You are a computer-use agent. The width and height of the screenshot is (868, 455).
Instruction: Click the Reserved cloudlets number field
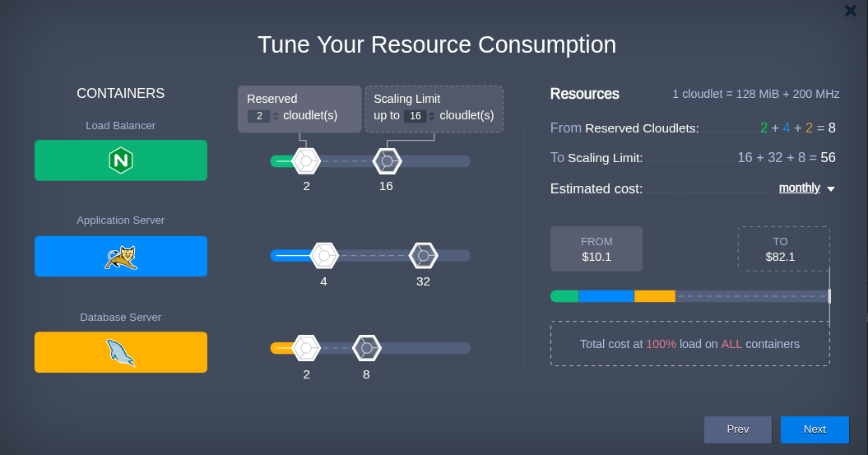click(258, 116)
